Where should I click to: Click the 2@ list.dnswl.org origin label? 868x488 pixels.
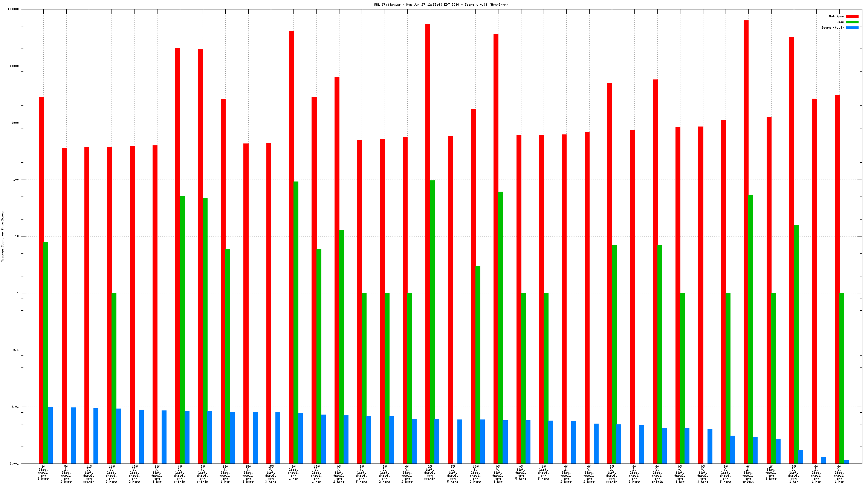coord(430,473)
